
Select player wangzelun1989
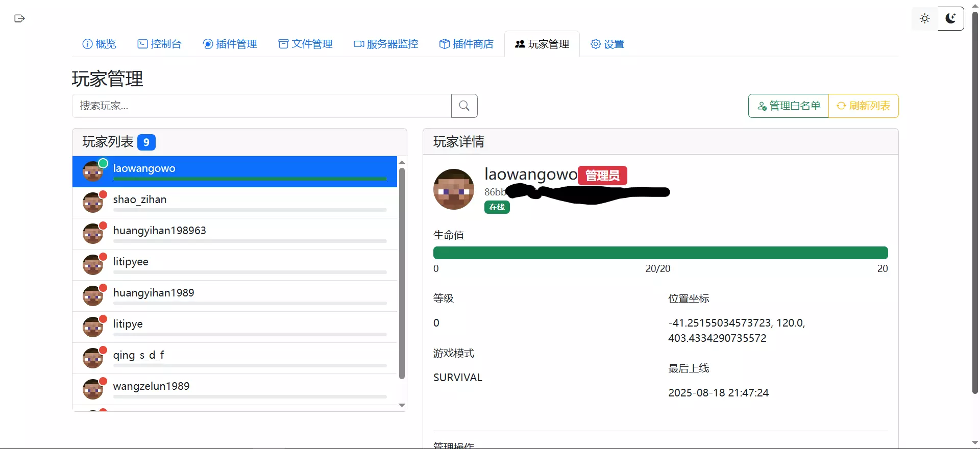235,389
